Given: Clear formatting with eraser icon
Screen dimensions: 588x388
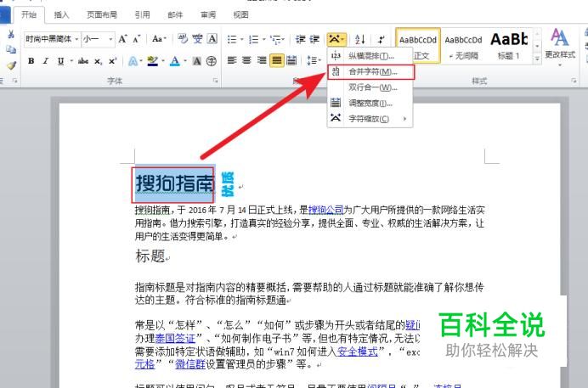Looking at the screenshot, I should [x=183, y=39].
